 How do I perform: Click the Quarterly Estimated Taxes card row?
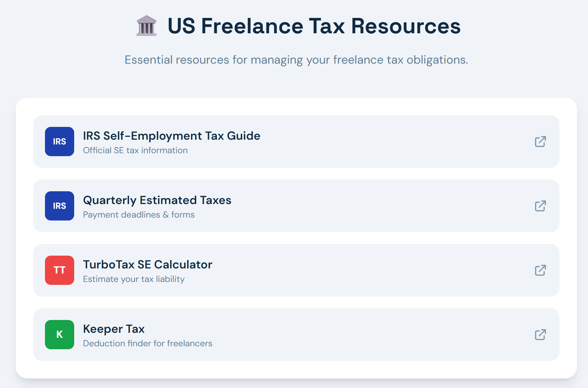pyautogui.click(x=296, y=206)
